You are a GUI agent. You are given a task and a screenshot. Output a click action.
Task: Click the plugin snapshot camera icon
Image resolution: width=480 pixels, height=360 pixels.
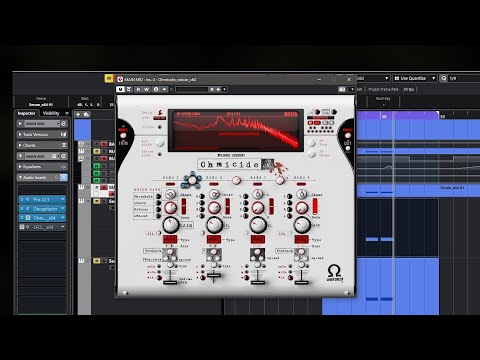pyautogui.click(x=342, y=89)
